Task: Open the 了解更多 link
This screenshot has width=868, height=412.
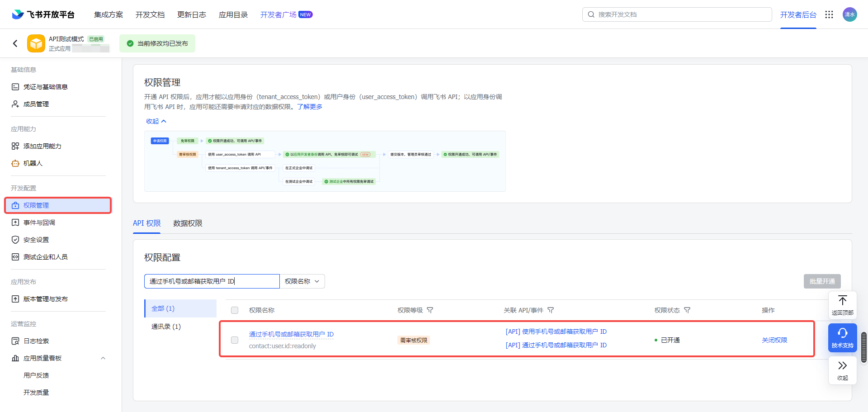Action: (x=310, y=107)
